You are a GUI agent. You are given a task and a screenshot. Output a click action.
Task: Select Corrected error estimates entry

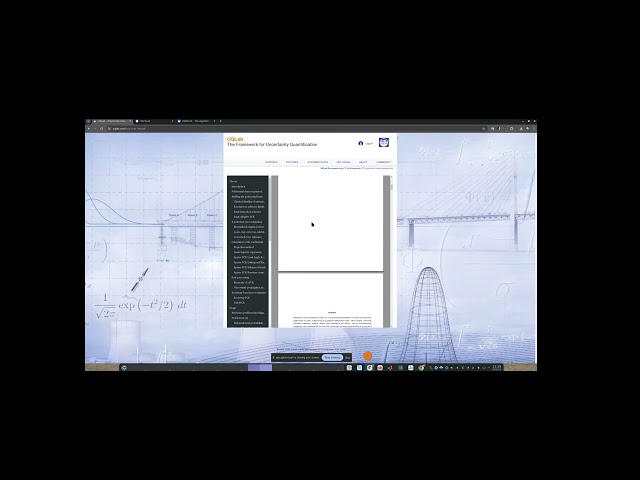click(x=248, y=237)
